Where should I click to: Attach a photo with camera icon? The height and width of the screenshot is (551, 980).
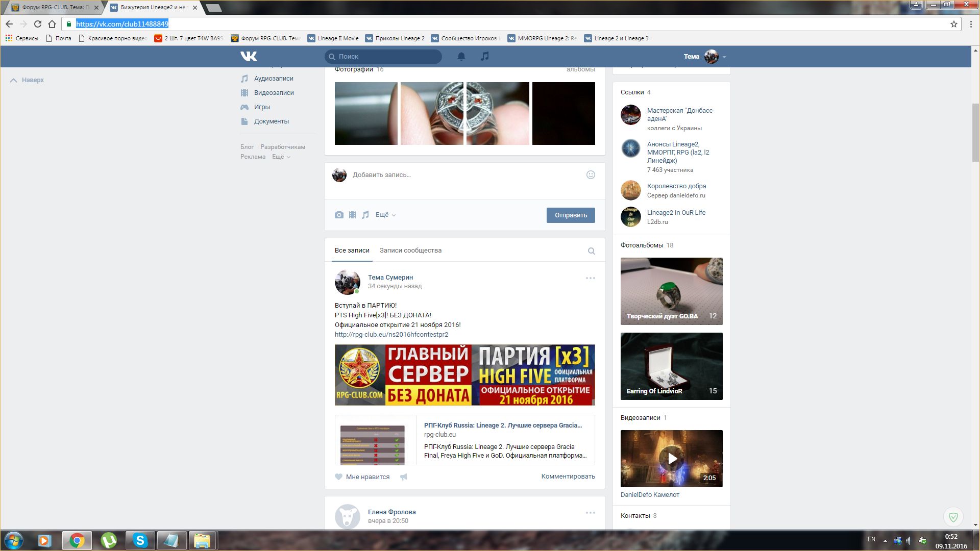(x=339, y=215)
